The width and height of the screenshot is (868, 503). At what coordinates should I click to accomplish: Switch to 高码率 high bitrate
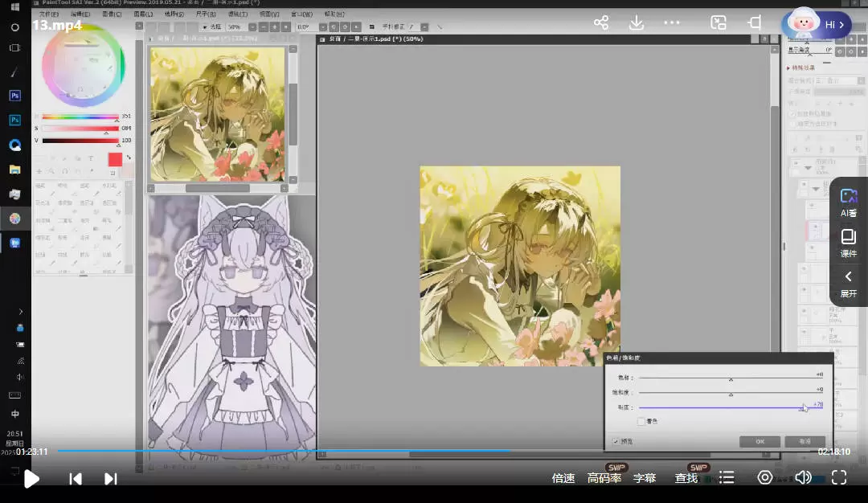604,478
